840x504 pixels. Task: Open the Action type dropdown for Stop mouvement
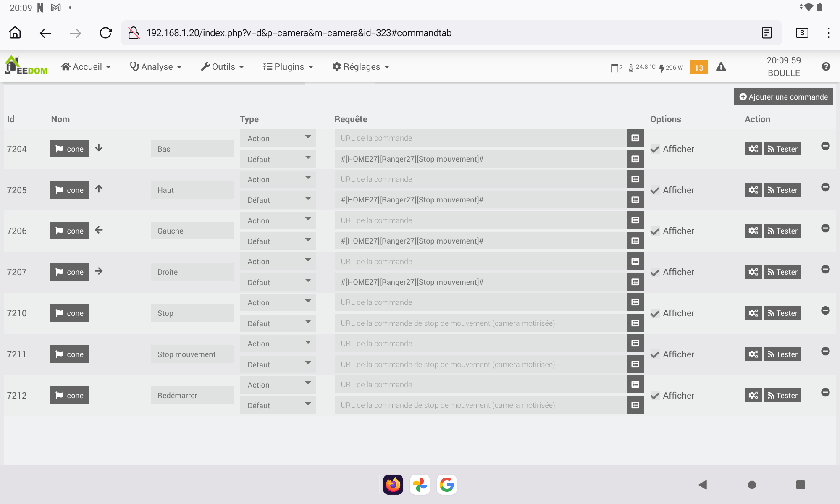pos(278,344)
